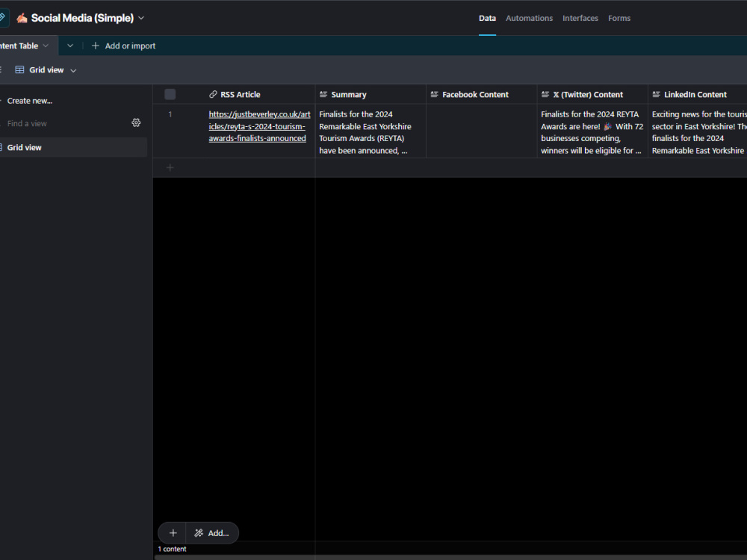Viewport: 747px width, 560px height.
Task: Select Grid view in the sidebar list
Action: pyautogui.click(x=73, y=148)
